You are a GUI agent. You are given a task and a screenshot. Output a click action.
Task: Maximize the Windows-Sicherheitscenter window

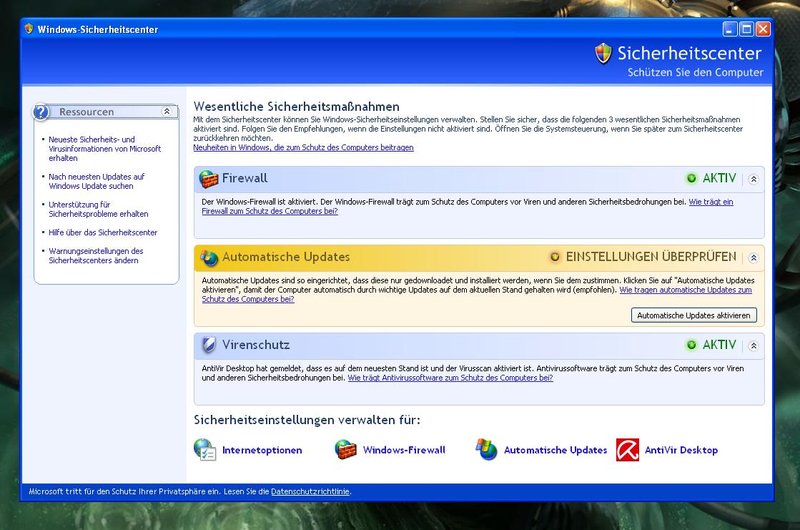(x=746, y=29)
